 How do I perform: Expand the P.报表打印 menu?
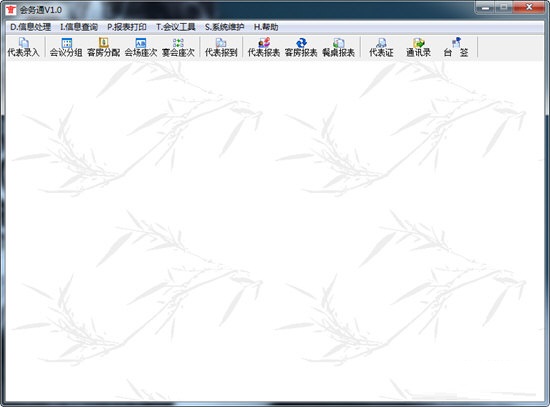click(127, 27)
